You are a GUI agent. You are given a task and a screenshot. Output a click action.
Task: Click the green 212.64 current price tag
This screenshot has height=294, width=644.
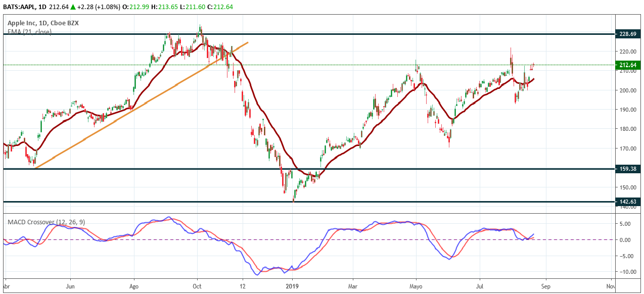[x=628, y=65]
